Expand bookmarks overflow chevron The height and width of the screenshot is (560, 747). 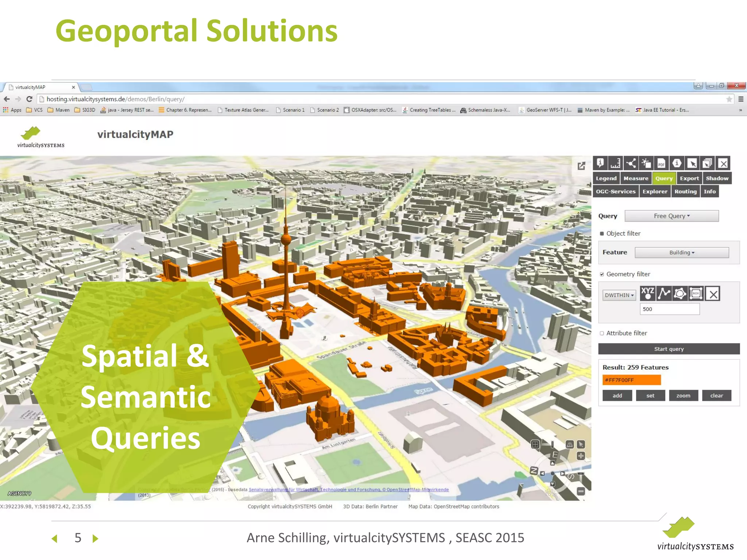pyautogui.click(x=740, y=110)
